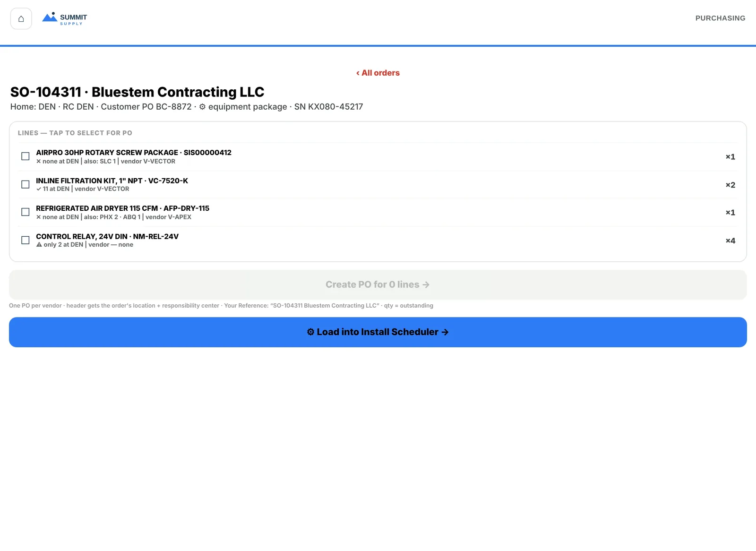756x551 pixels.
Task: Click the One PO per vendor footnote
Action: pos(221,306)
